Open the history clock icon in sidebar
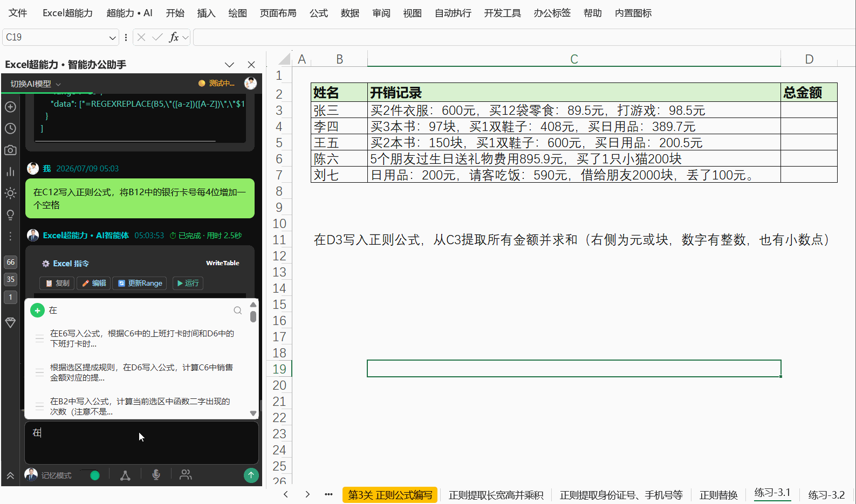 [10, 128]
